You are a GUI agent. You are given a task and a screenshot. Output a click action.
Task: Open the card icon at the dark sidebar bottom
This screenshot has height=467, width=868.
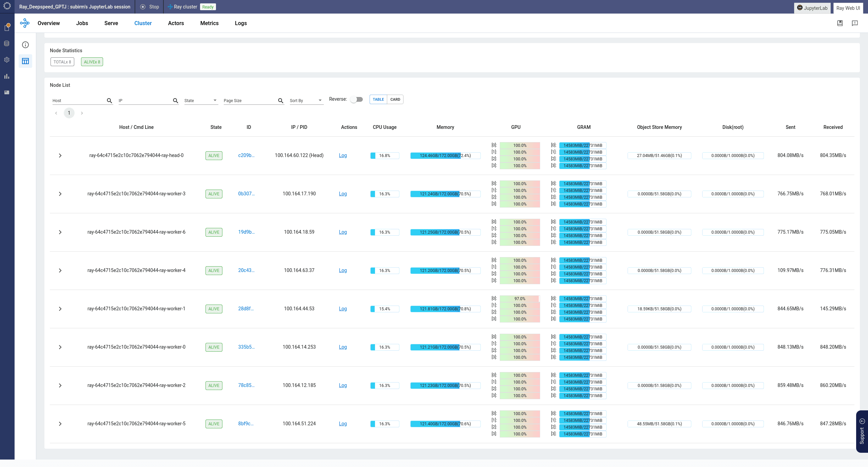pyautogui.click(x=7, y=92)
